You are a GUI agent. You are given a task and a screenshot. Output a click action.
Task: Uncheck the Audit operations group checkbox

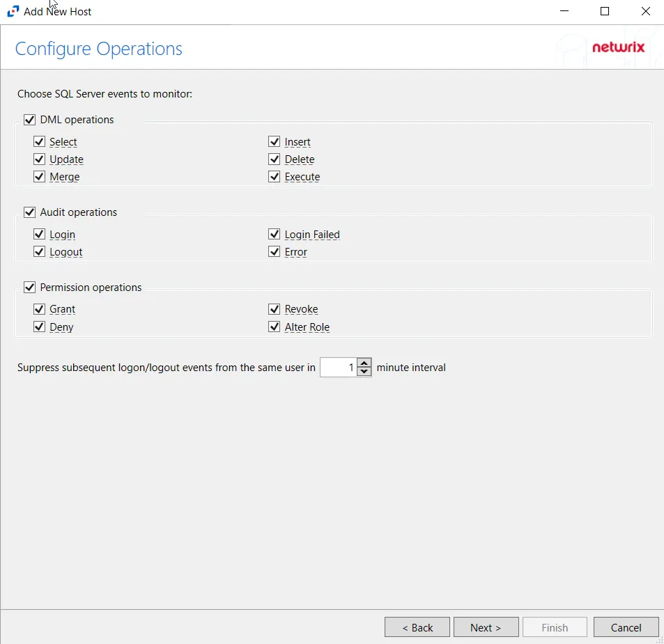pos(29,212)
